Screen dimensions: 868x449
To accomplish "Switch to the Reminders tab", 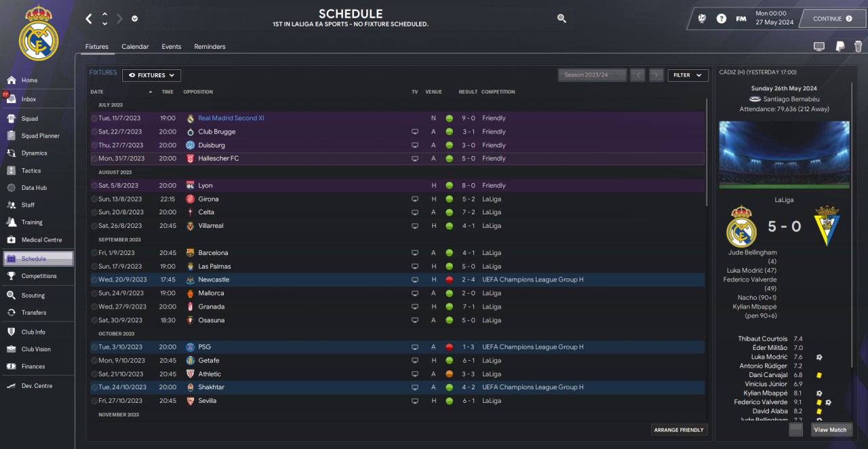I will pos(210,47).
